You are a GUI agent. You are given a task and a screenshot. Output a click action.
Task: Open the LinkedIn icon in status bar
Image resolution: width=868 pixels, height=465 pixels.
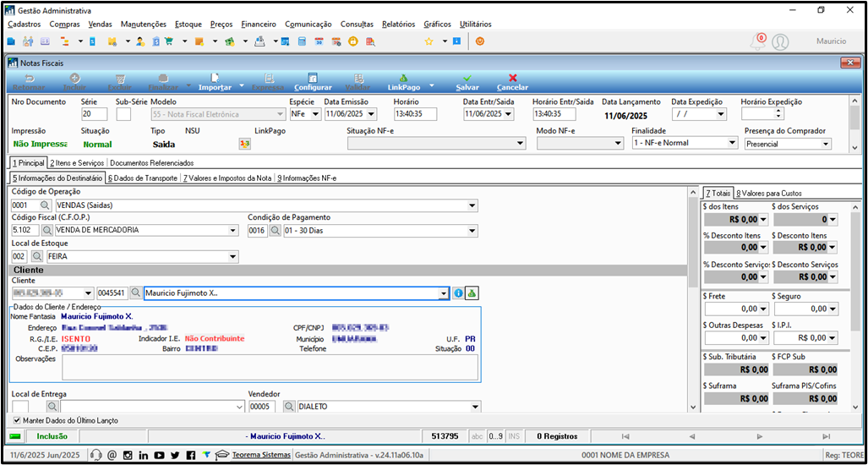144,455
